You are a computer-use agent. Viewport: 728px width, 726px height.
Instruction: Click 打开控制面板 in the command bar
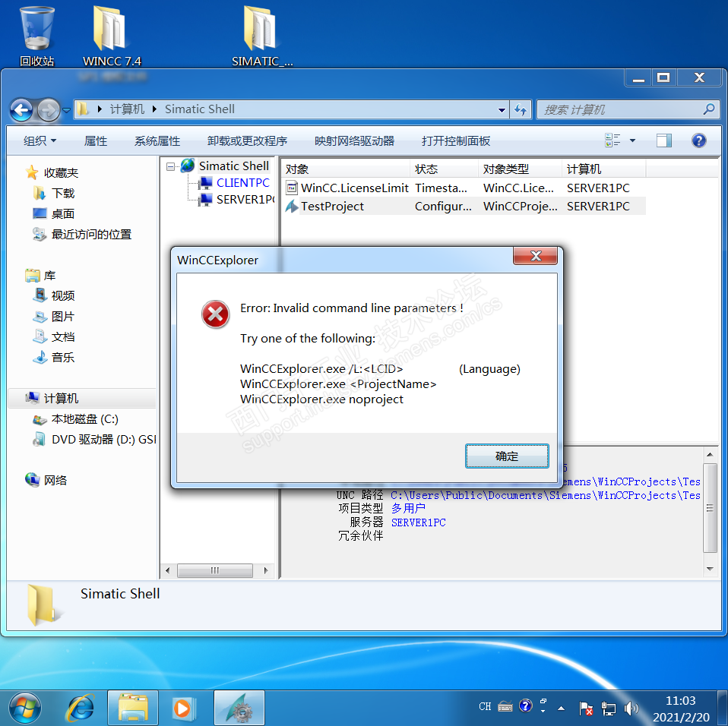455,140
